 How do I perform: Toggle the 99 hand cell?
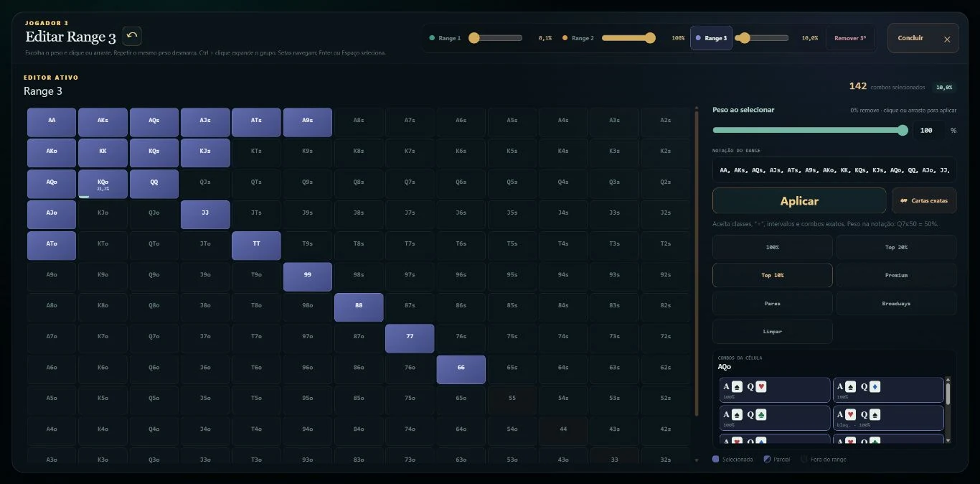coord(308,276)
